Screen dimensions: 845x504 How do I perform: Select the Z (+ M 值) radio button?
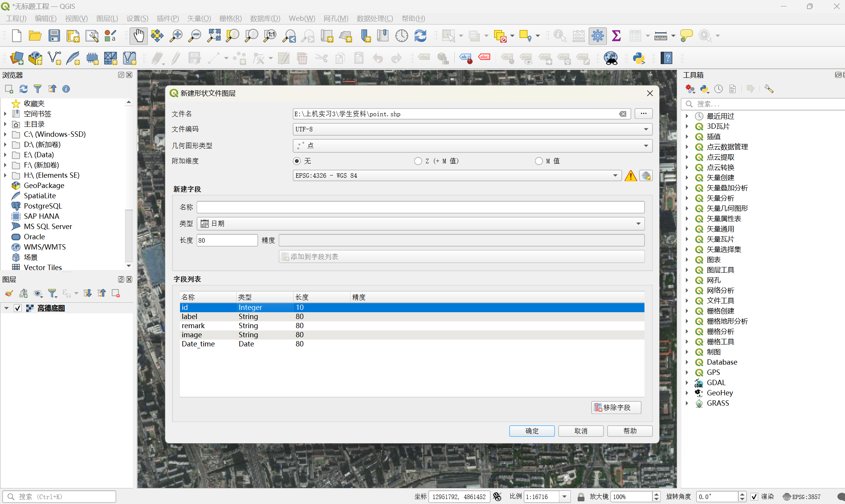pyautogui.click(x=418, y=161)
